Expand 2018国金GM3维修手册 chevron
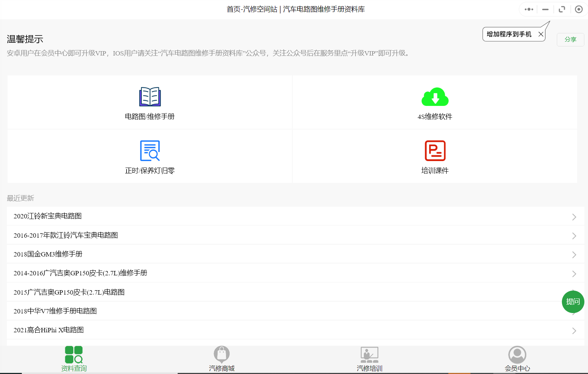The width and height of the screenshot is (588, 374). point(574,255)
